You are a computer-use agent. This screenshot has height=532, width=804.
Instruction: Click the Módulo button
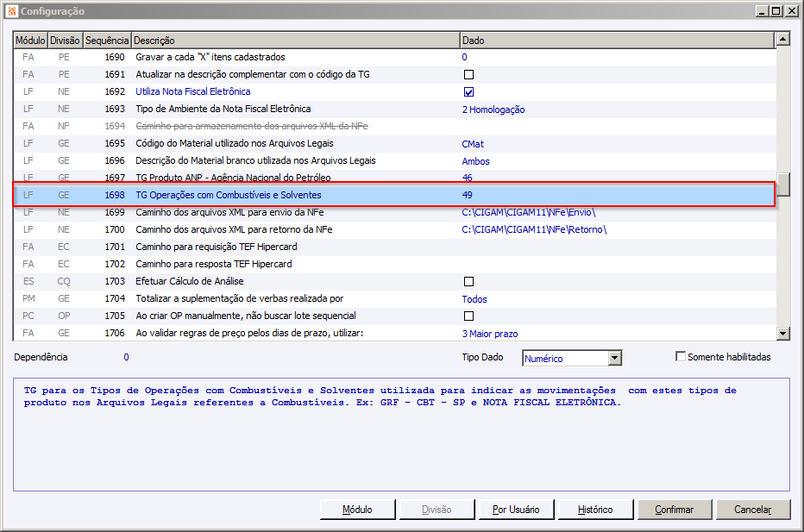click(x=357, y=510)
